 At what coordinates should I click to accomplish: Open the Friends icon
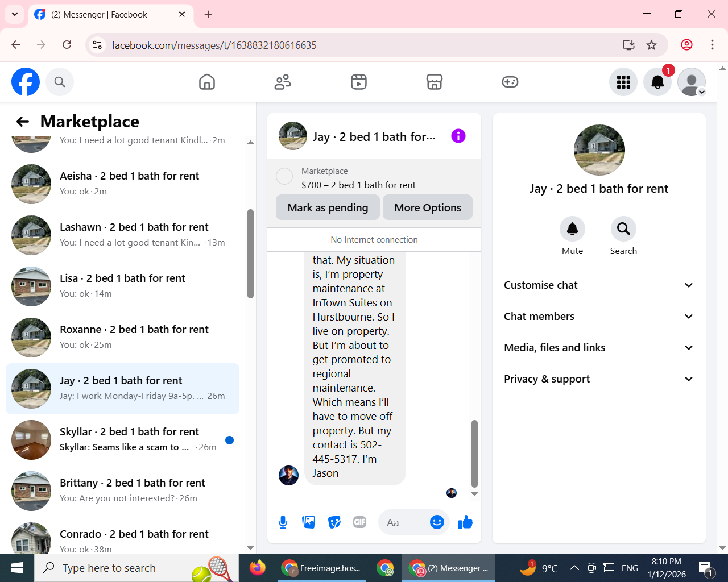(x=283, y=82)
